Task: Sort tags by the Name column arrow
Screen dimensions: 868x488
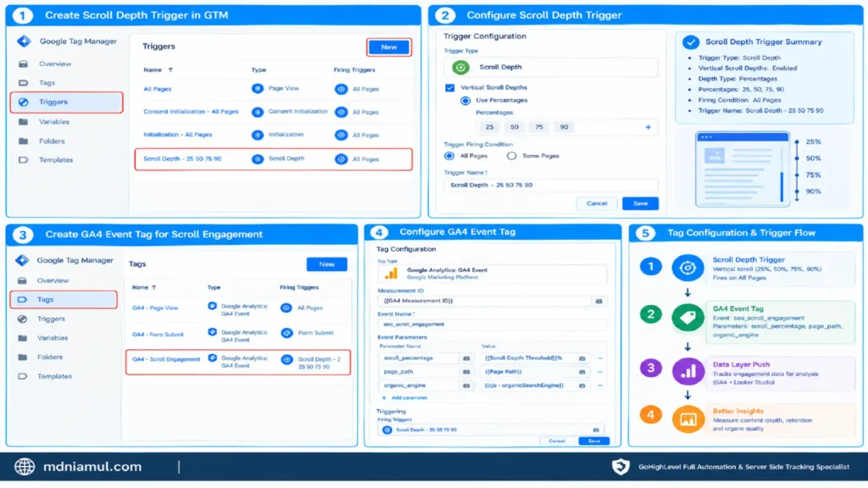Action: pos(154,287)
